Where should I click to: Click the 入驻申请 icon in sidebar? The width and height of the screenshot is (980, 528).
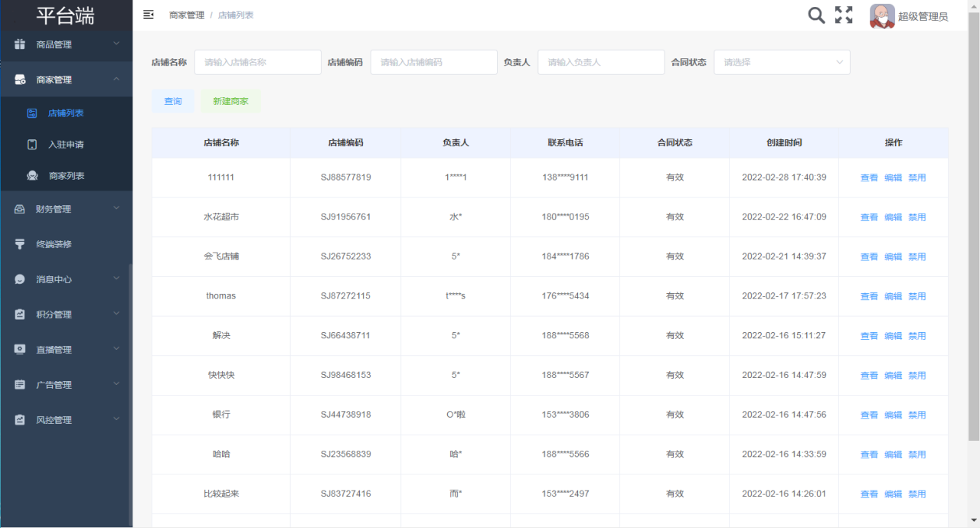(x=32, y=145)
